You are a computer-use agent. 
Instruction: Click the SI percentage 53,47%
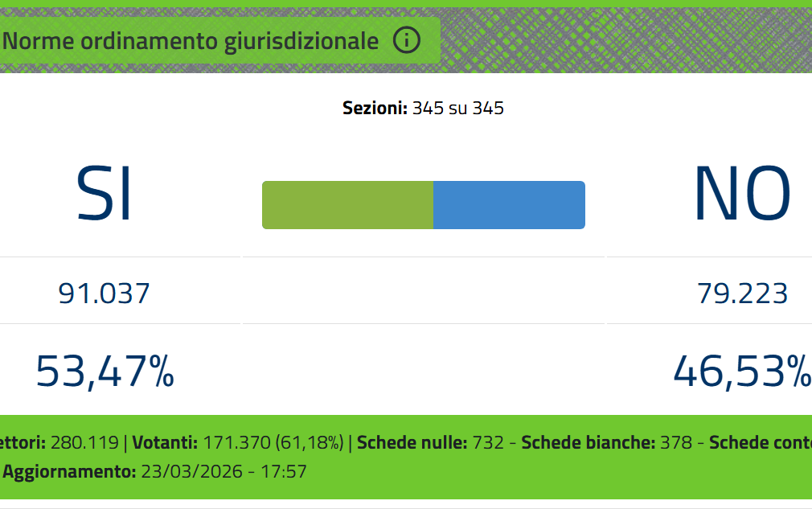coord(105,371)
